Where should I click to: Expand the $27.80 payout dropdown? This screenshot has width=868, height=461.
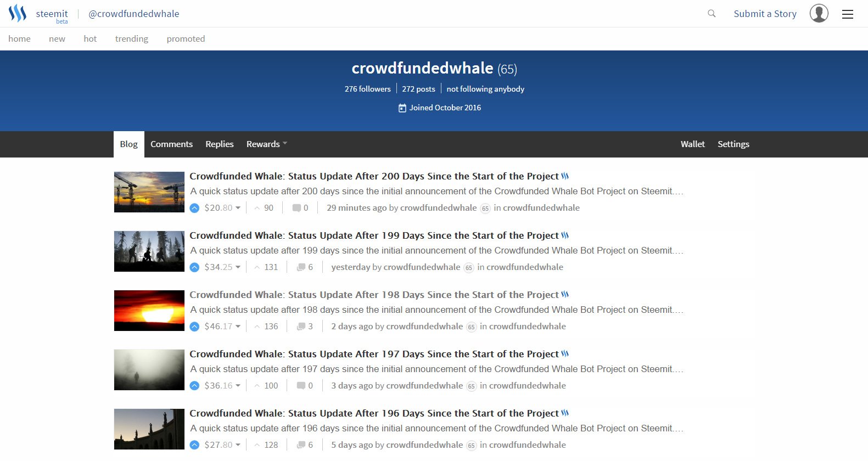point(238,445)
